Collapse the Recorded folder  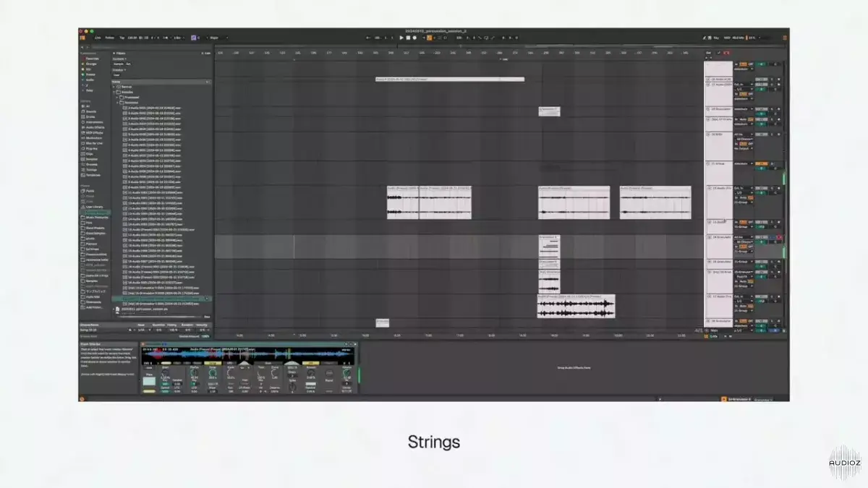118,103
